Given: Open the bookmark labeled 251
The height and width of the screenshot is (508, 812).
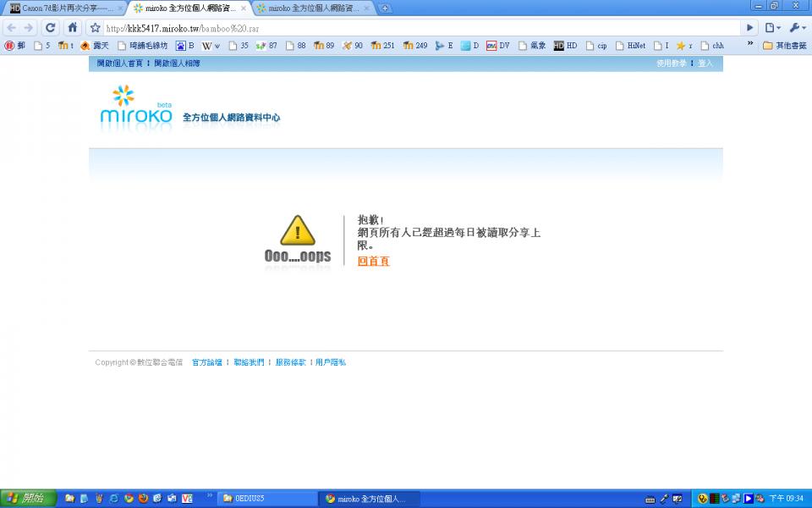Looking at the screenshot, I should [382, 46].
